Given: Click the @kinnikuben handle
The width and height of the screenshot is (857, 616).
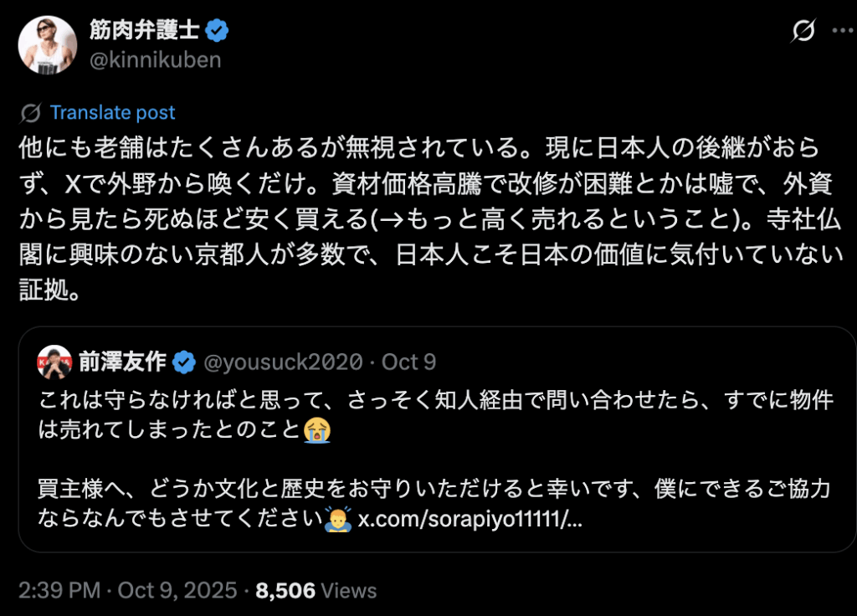Looking at the screenshot, I should point(155,59).
